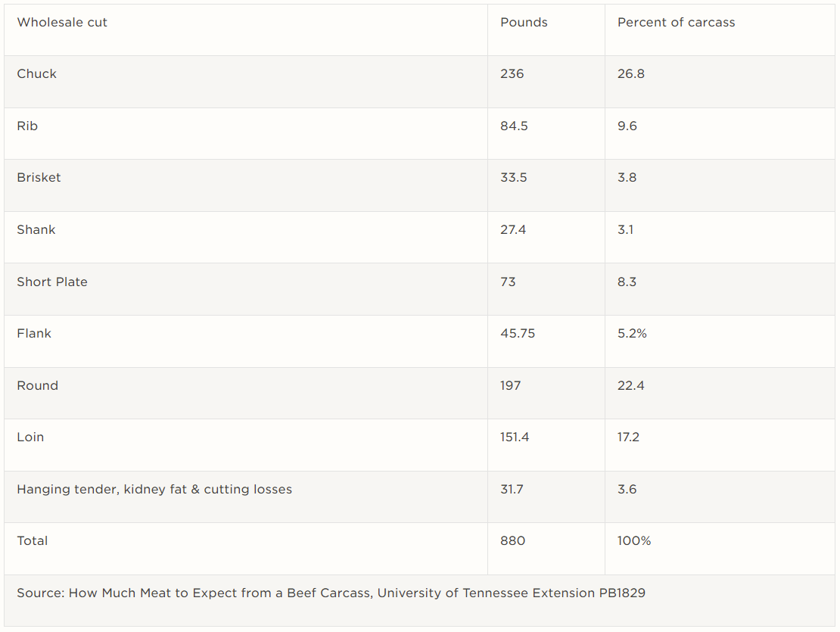Click the Pounds column header
The width and height of the screenshot is (840, 632).
[524, 23]
